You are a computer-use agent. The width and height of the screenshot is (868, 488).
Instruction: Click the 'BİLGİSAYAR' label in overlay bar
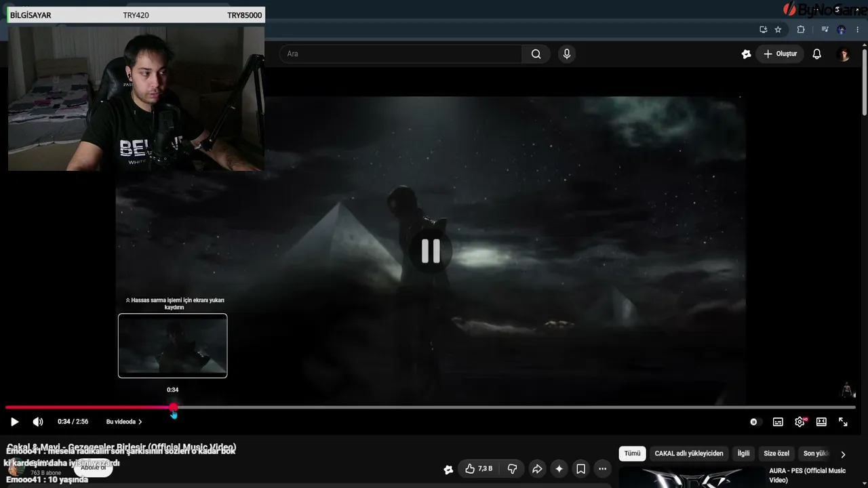pos(31,15)
